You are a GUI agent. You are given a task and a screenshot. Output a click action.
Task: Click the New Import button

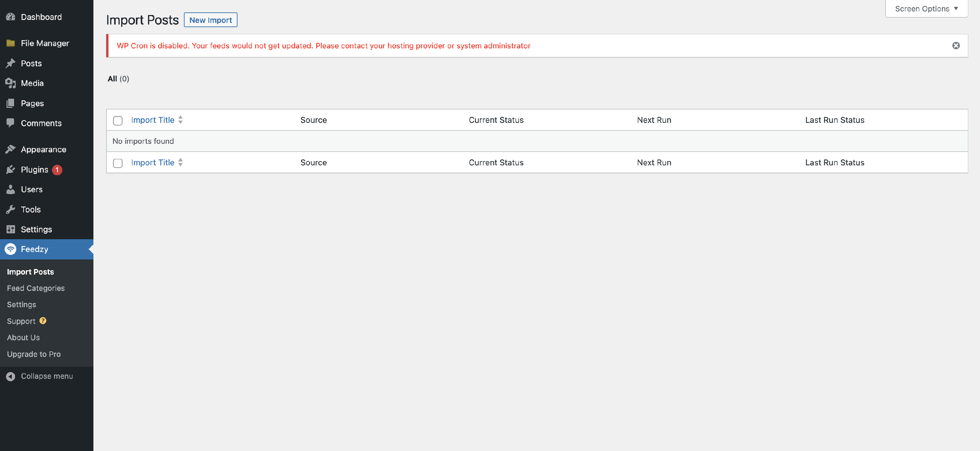[210, 20]
